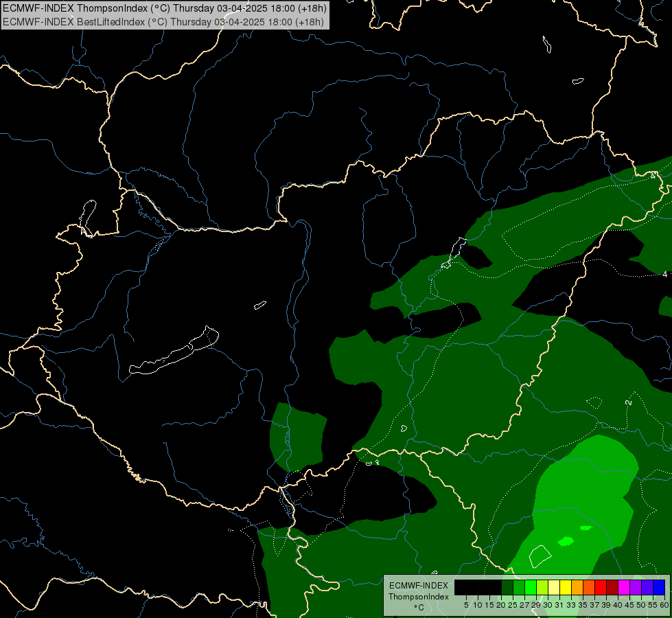The height and width of the screenshot is (618, 672).
Task: Click the legend value label 33
Action: (571, 605)
